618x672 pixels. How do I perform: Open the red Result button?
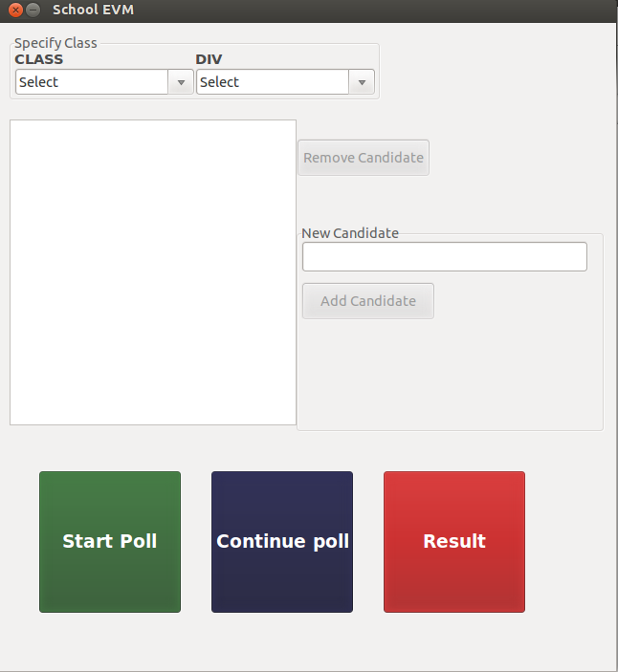[x=454, y=541]
